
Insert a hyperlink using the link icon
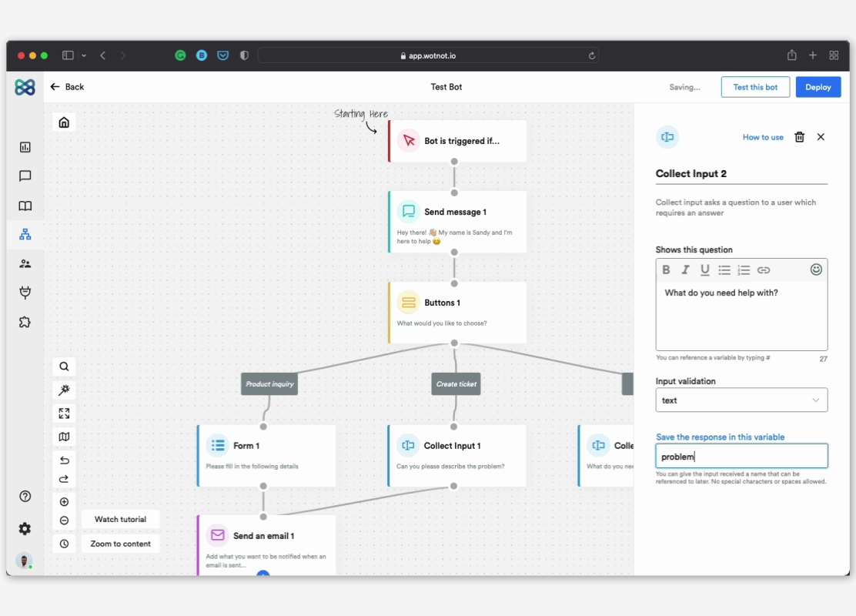(764, 269)
